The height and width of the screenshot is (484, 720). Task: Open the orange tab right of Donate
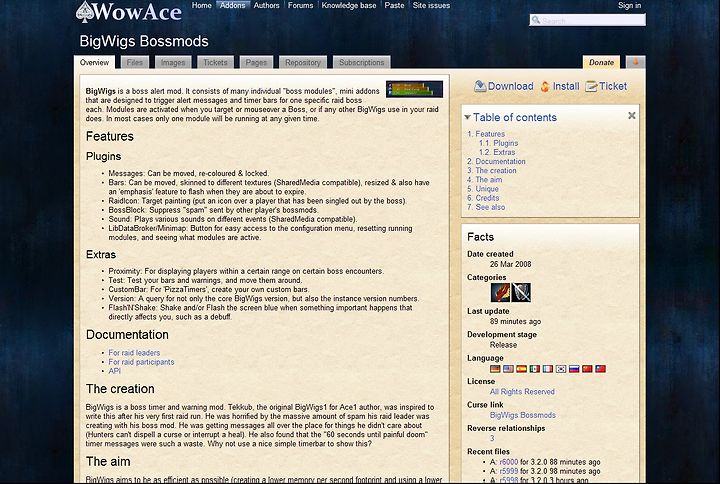(636, 62)
